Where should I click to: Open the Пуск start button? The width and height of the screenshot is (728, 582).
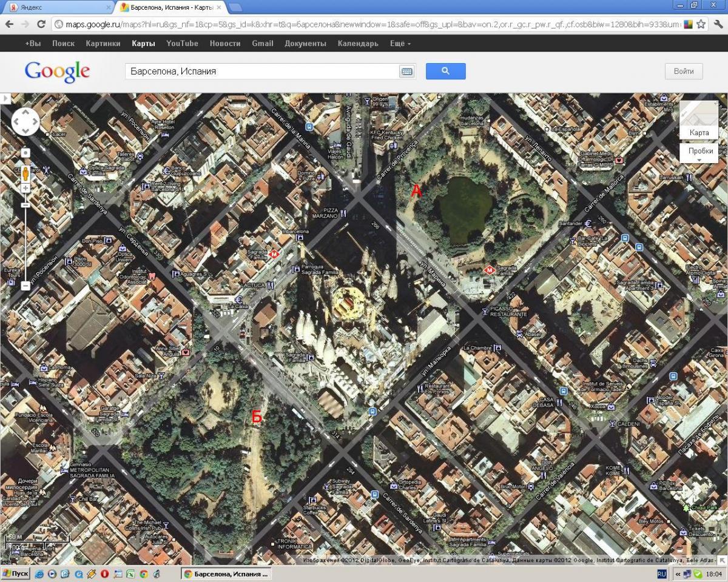pyautogui.click(x=16, y=574)
